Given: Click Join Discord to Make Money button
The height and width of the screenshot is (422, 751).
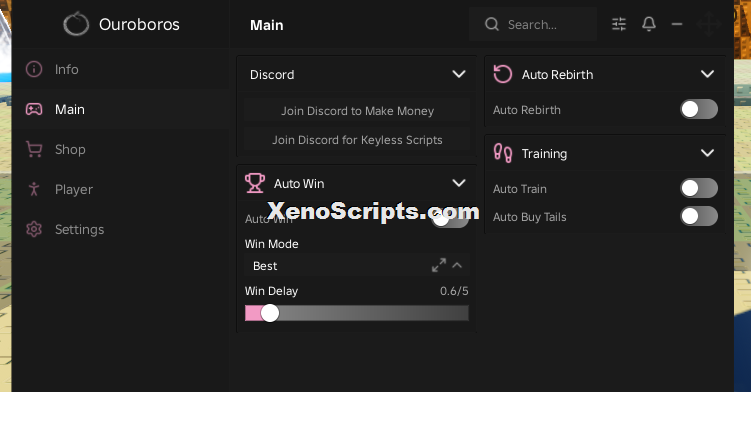Looking at the screenshot, I should click(357, 111).
